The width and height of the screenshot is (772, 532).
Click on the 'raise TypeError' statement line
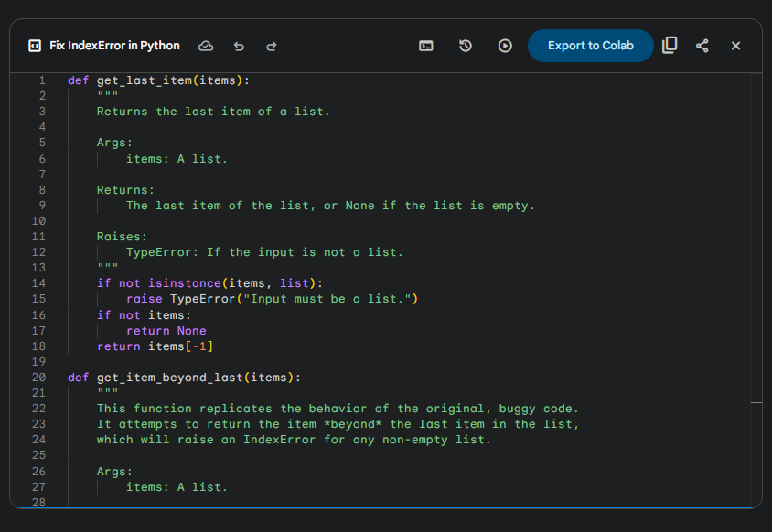point(271,299)
